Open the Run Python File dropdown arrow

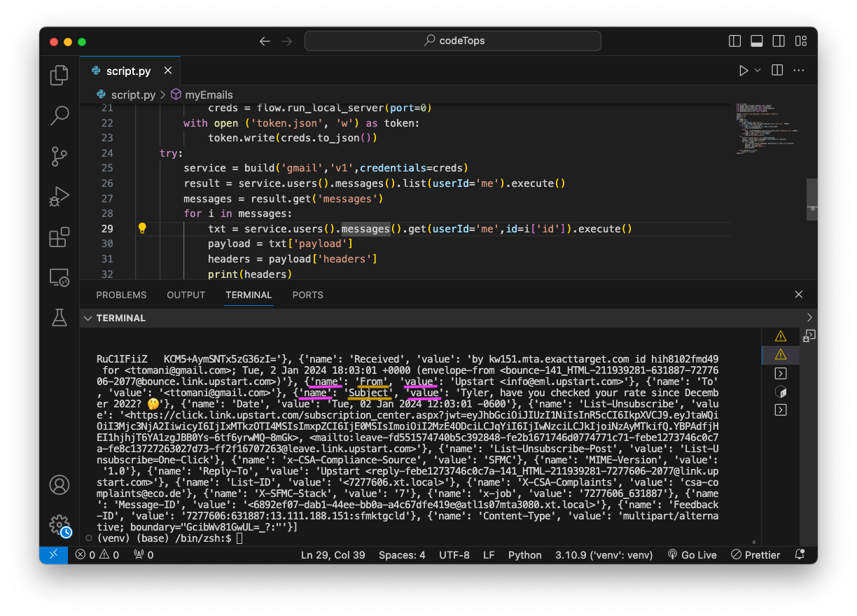click(758, 71)
